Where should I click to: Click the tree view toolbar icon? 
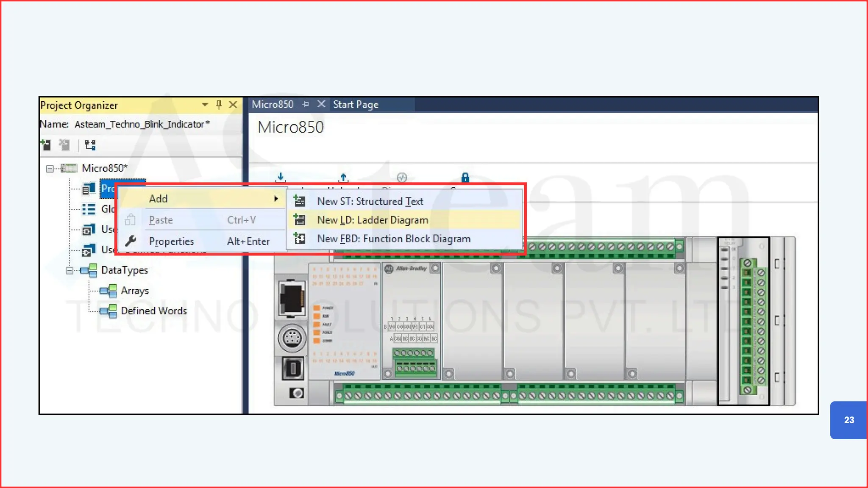[90, 145]
